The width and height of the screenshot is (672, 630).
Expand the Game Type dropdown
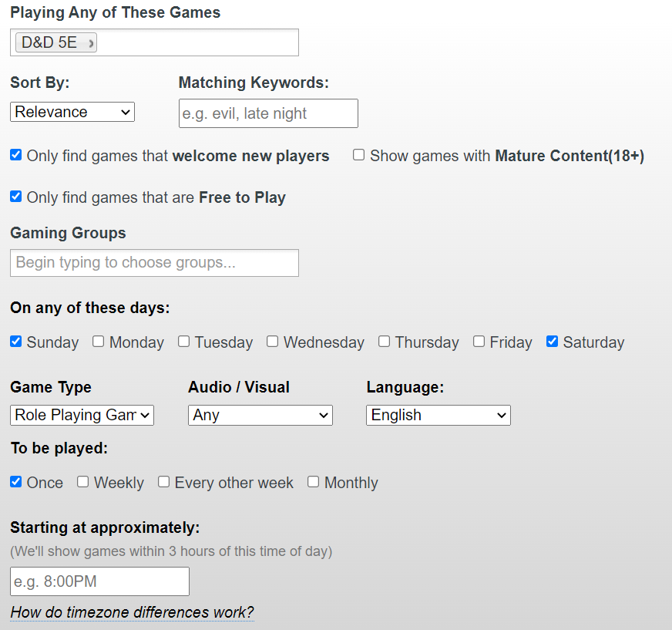82,415
